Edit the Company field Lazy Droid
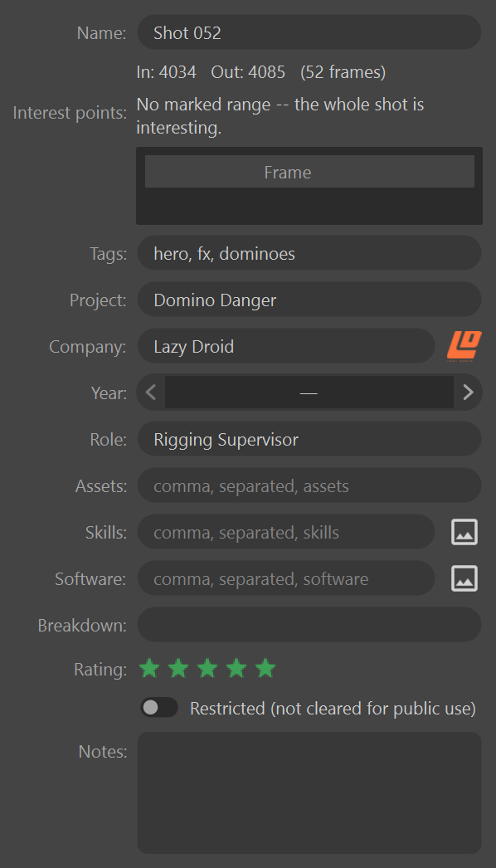496x868 pixels. (x=286, y=347)
